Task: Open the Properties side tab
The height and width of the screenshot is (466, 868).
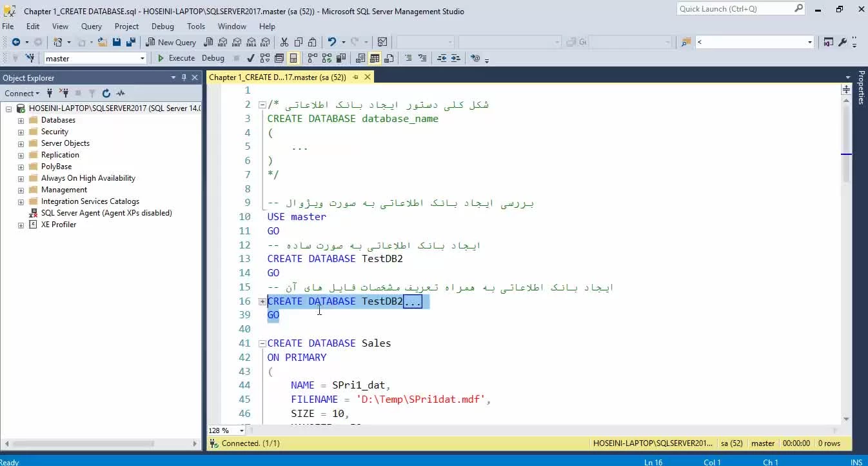Action: 861,88
